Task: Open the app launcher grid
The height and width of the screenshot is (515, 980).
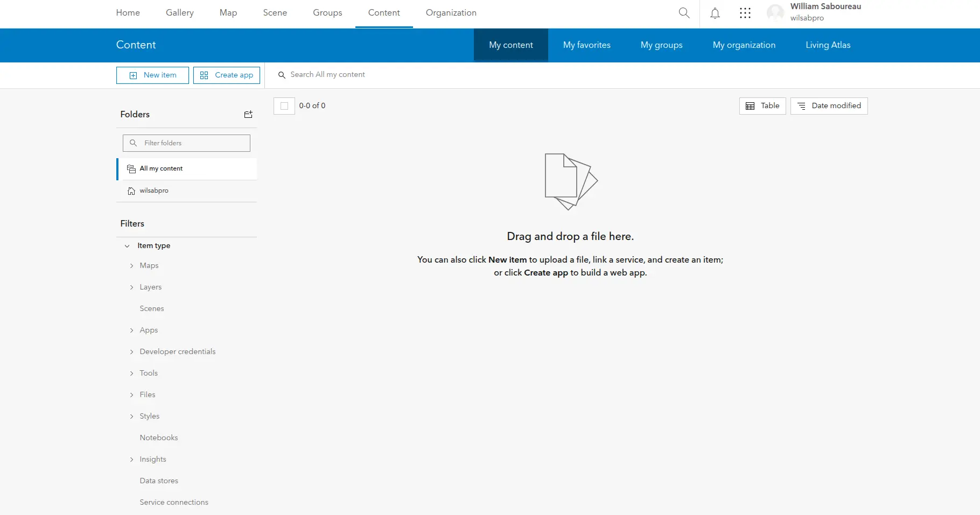Action: pyautogui.click(x=745, y=13)
